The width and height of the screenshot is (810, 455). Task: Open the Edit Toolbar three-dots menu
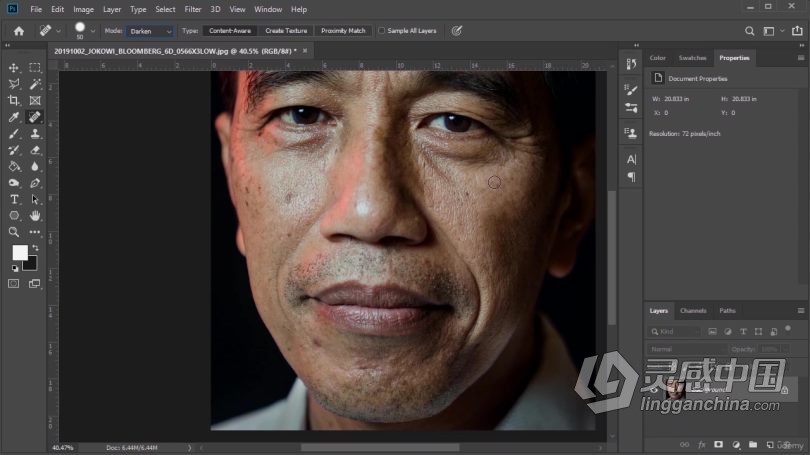click(x=35, y=232)
